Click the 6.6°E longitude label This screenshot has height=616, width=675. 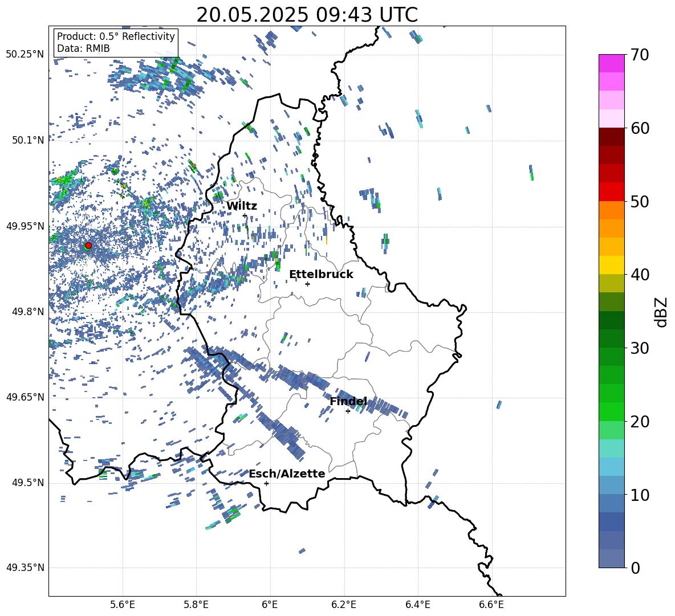pyautogui.click(x=491, y=605)
